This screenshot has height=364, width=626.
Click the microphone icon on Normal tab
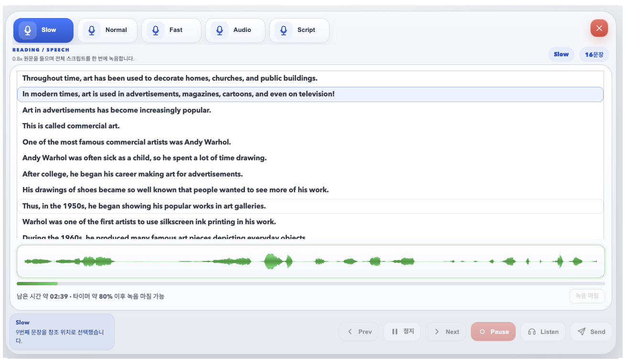click(x=92, y=30)
